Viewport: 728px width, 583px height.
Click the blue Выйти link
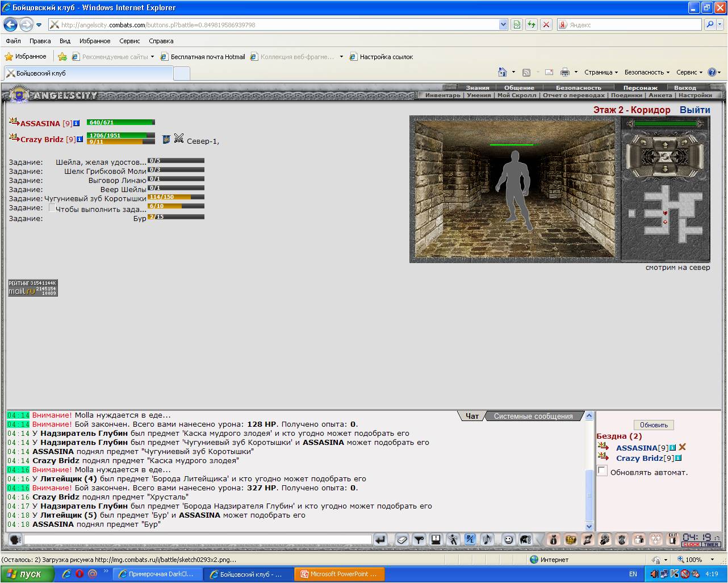click(x=694, y=110)
